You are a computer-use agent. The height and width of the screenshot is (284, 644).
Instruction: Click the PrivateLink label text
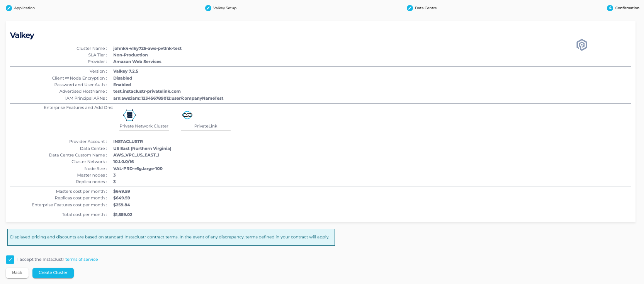pyautogui.click(x=206, y=126)
